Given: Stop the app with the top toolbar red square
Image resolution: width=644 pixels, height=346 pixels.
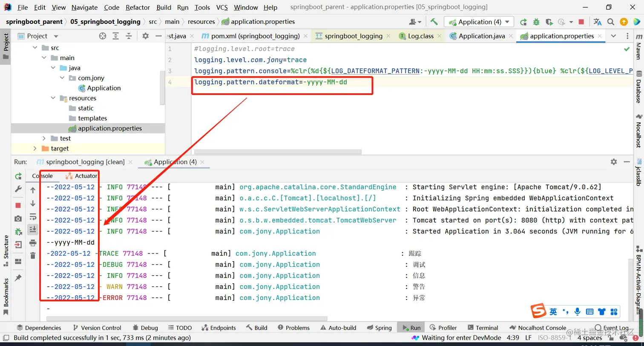Looking at the screenshot, I should 581,22.
